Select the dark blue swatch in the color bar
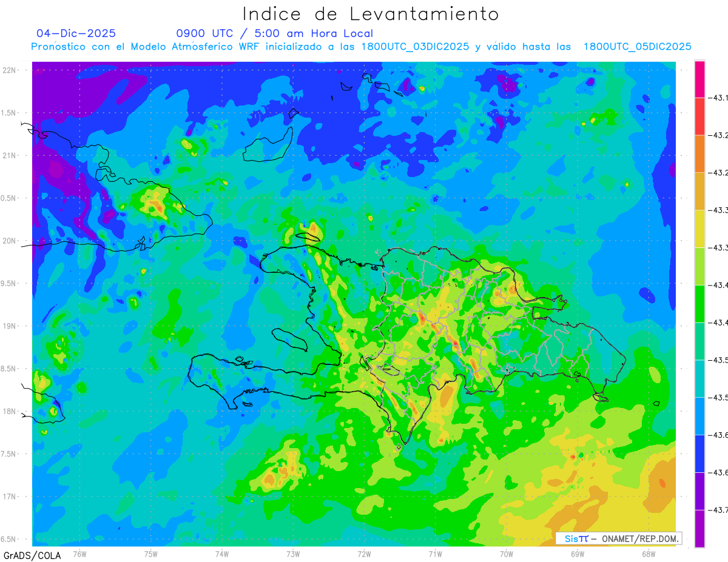Screen dimensions: 728x562 699,453
